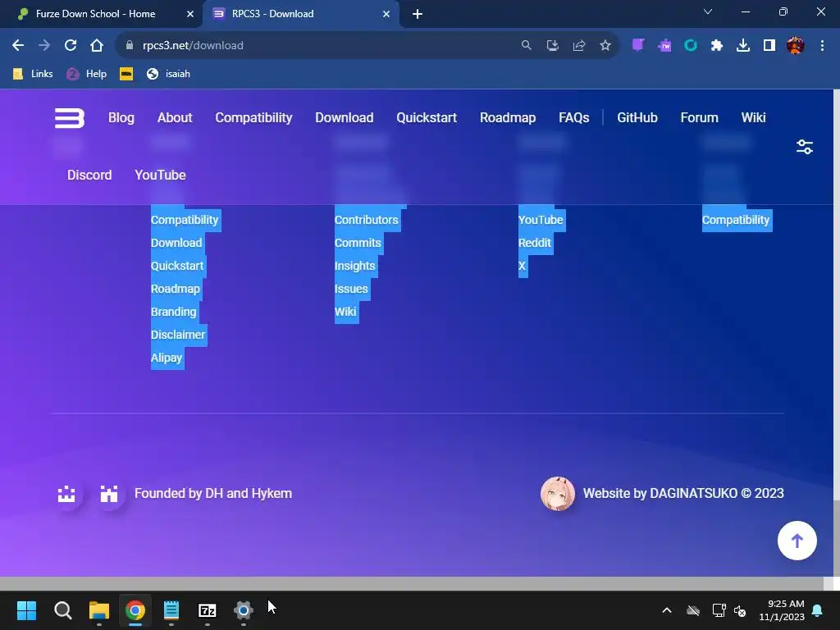
Task: Open File Explorer from taskbar
Action: [99, 610]
